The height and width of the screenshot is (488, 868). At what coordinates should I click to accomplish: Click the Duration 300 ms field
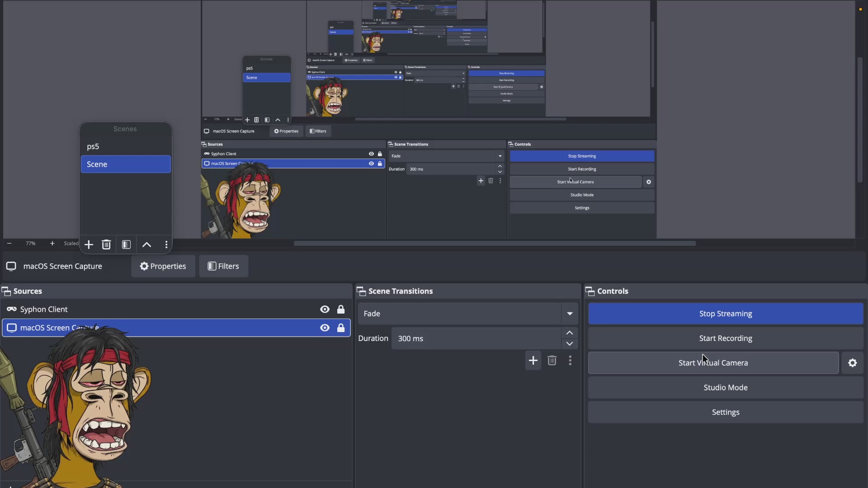pyautogui.click(x=476, y=338)
